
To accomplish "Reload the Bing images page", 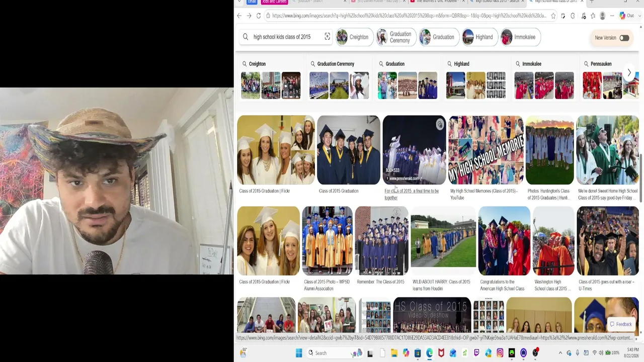I will 259,16.
